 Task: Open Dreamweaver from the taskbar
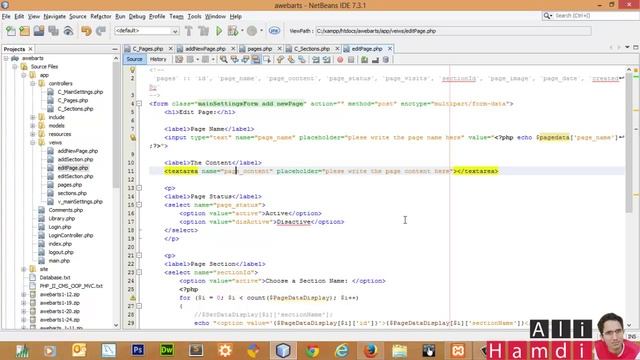167,350
